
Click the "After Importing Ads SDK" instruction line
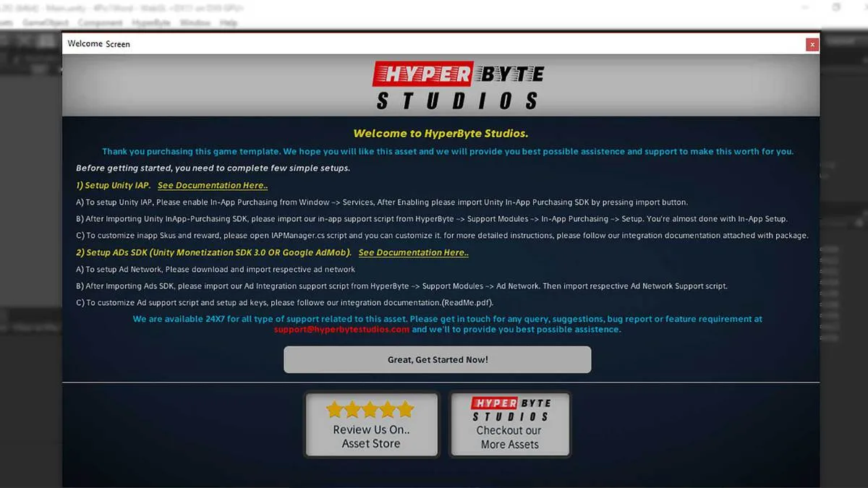click(401, 286)
